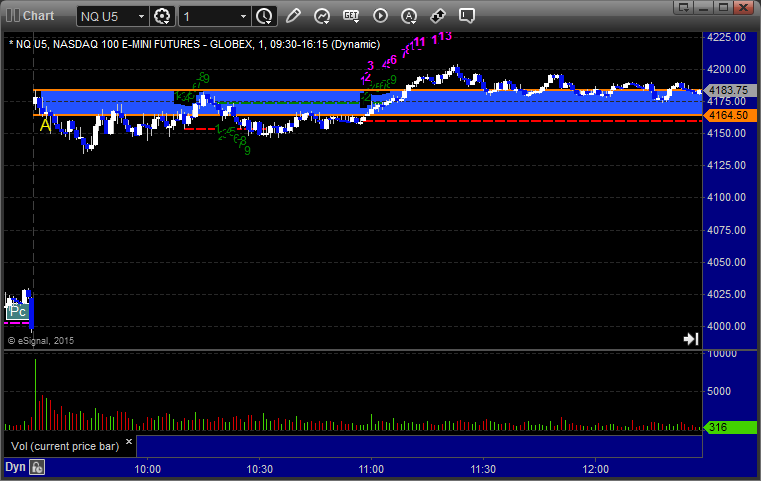Click the 12:00 time axis label

596,469
